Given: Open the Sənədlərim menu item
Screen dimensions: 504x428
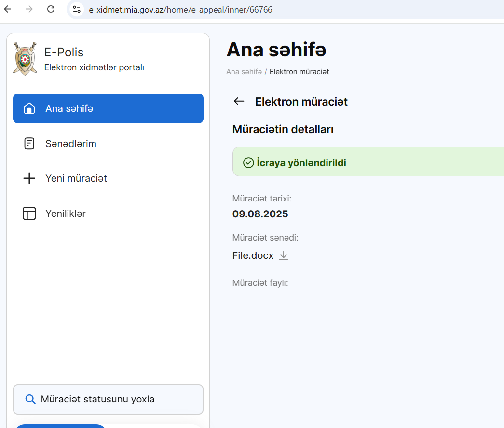Looking at the screenshot, I should 70,144.
